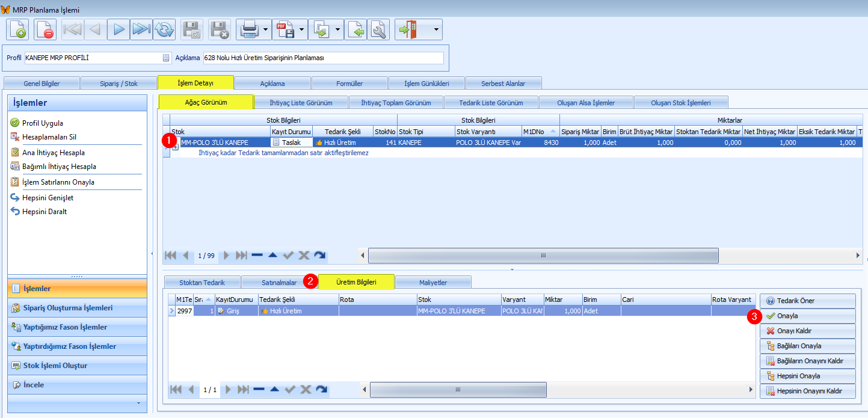Expand the MM-POLO 3'LÜ KANEPE tree row
Viewport: 868px width, 418px height.
click(x=175, y=147)
